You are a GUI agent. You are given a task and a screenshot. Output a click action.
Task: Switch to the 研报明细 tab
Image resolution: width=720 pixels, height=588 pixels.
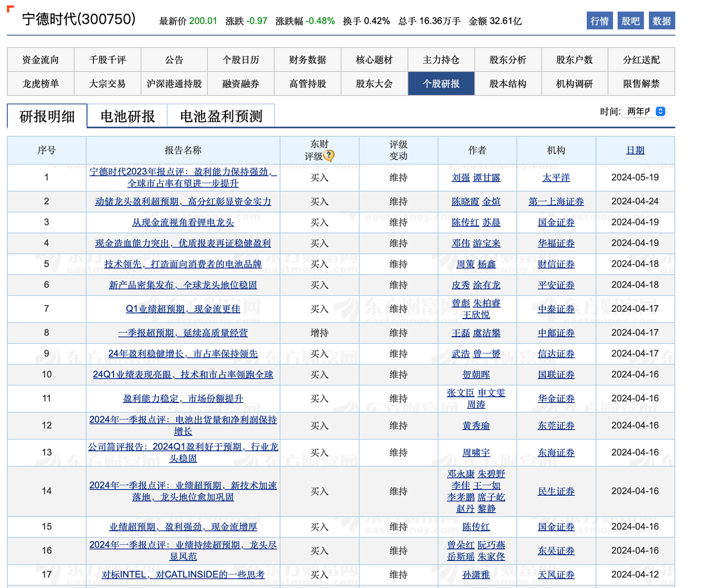(x=47, y=116)
